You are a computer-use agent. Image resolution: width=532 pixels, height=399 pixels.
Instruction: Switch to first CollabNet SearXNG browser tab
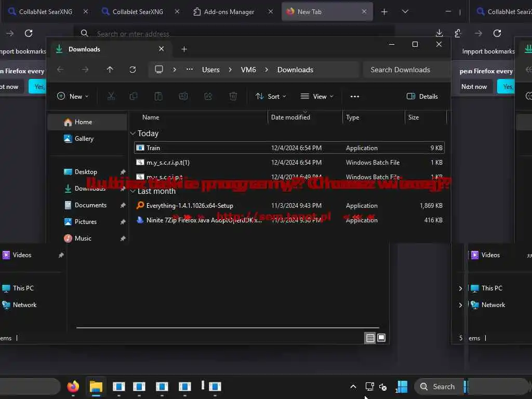[x=45, y=11]
